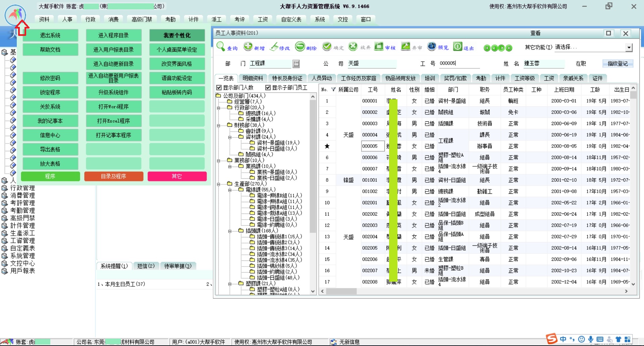Collapse 插頭課(168人) tree node
Image resolution: width=644 pixels, height=346 pixels.
[x=230, y=231]
